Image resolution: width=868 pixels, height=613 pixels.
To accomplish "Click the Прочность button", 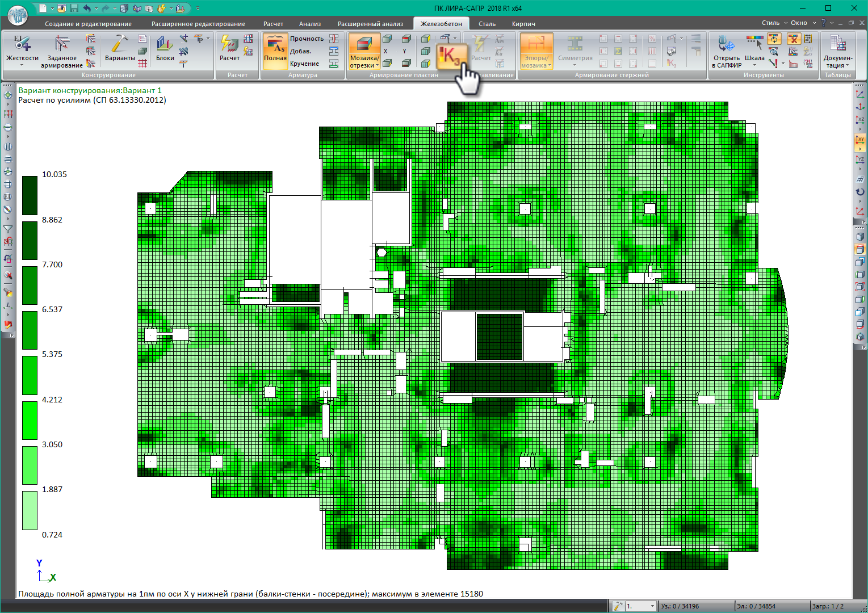I will (307, 39).
